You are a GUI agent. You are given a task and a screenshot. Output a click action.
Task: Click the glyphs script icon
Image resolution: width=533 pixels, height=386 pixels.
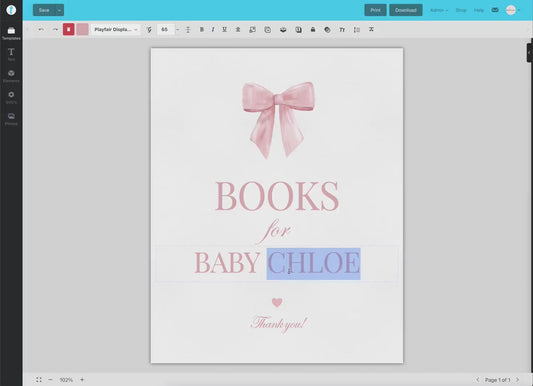click(x=149, y=30)
